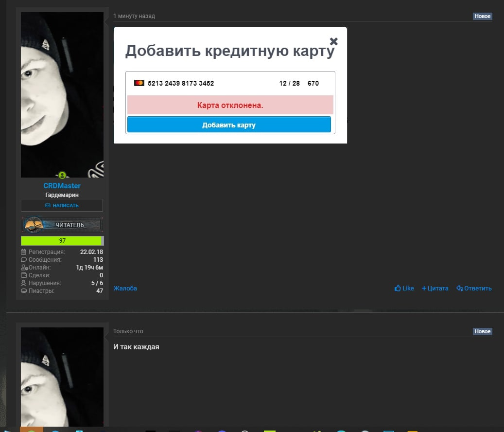504x432 pixels.
Task: Click the Новое badge on second post
Action: (x=482, y=331)
